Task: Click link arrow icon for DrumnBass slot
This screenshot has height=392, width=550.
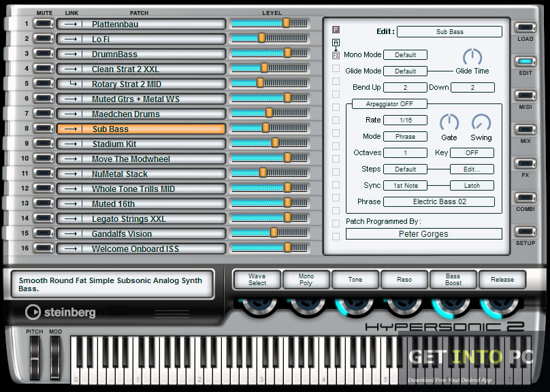Action: click(x=71, y=54)
